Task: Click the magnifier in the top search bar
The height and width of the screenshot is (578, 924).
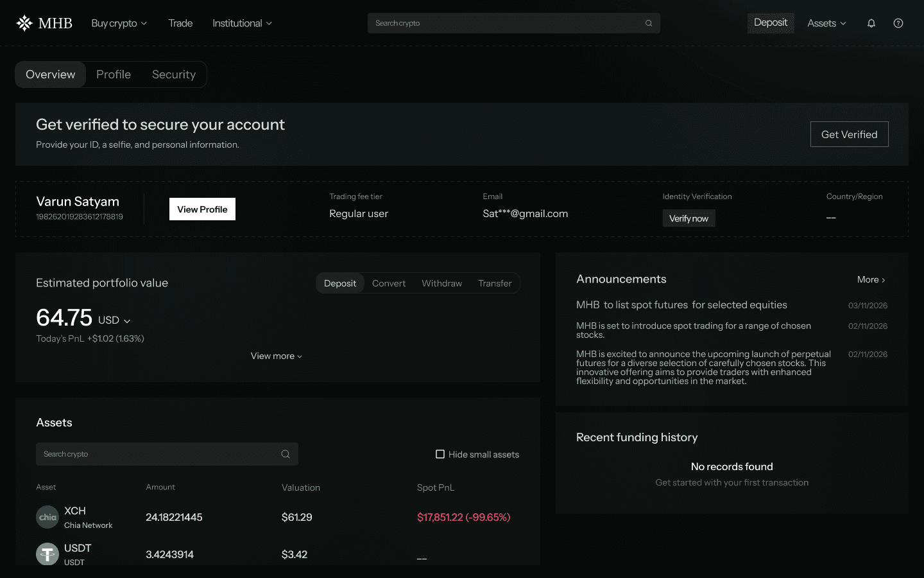Action: [648, 22]
